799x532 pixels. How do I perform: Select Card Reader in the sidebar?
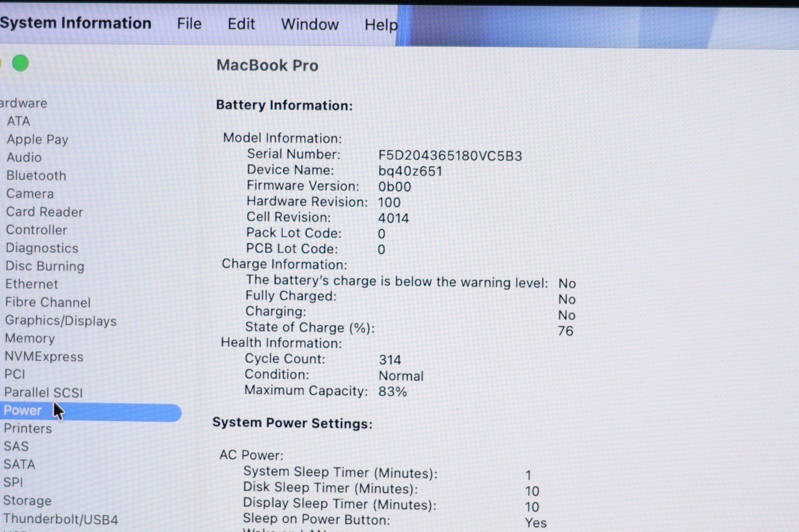tap(44, 212)
